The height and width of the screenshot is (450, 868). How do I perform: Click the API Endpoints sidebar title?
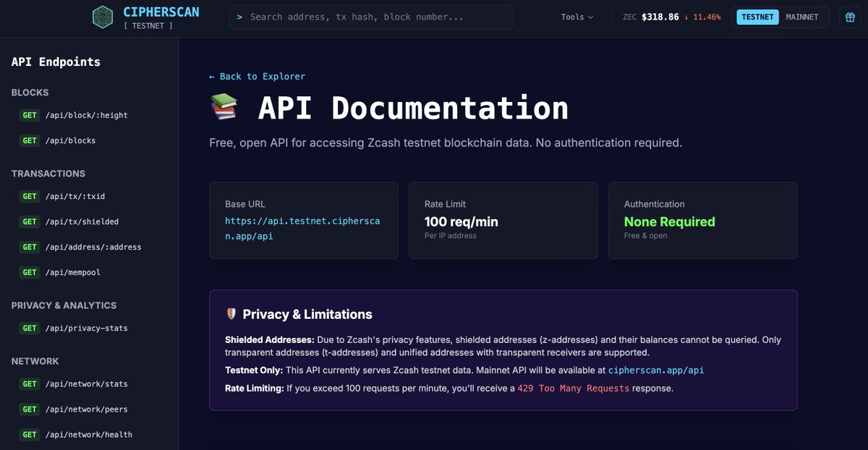click(56, 61)
